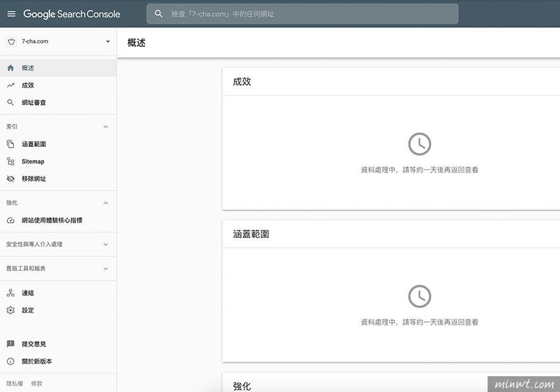Go to 網址審查 in the sidebar
This screenshot has width=560, height=392.
[58, 103]
